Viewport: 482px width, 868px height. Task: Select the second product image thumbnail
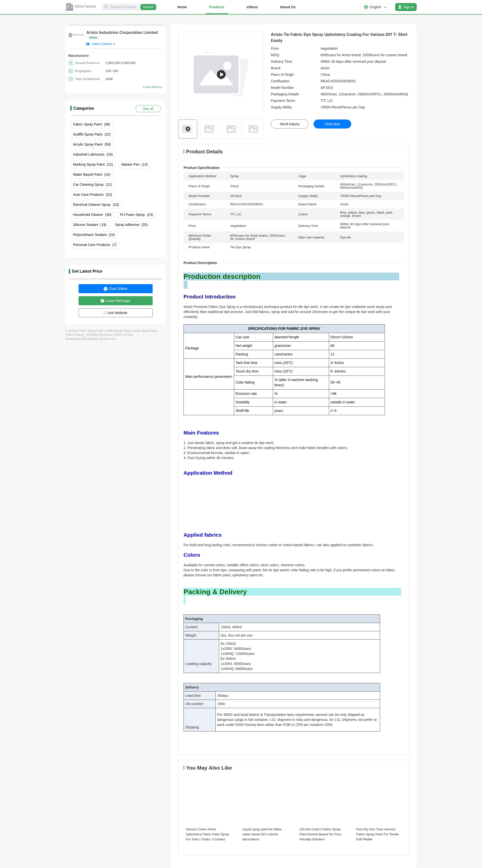point(210,129)
